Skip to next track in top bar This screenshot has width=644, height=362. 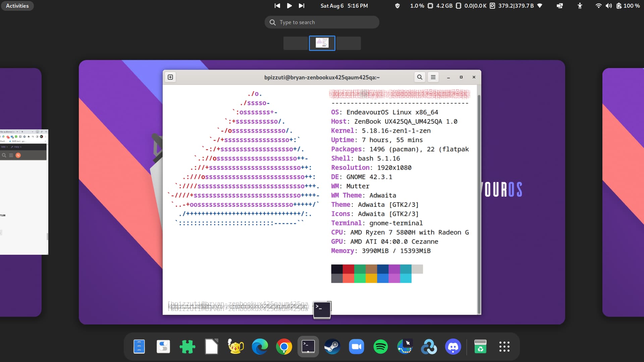point(302,6)
